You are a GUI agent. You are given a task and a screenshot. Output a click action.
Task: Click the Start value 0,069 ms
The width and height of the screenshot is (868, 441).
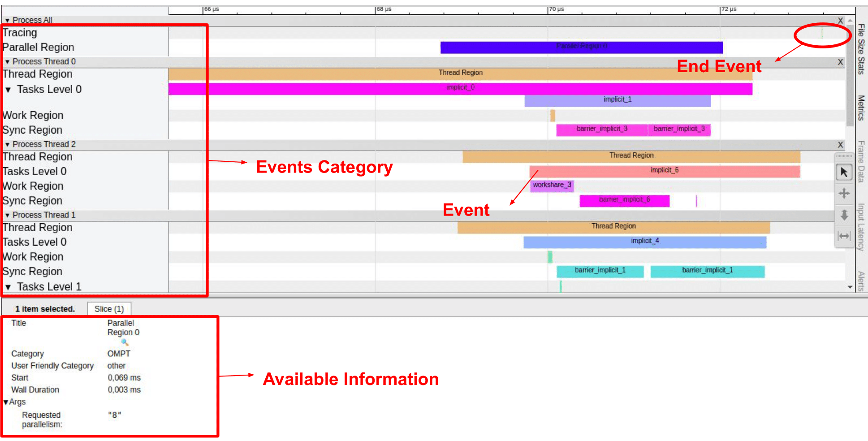pyautogui.click(x=124, y=378)
